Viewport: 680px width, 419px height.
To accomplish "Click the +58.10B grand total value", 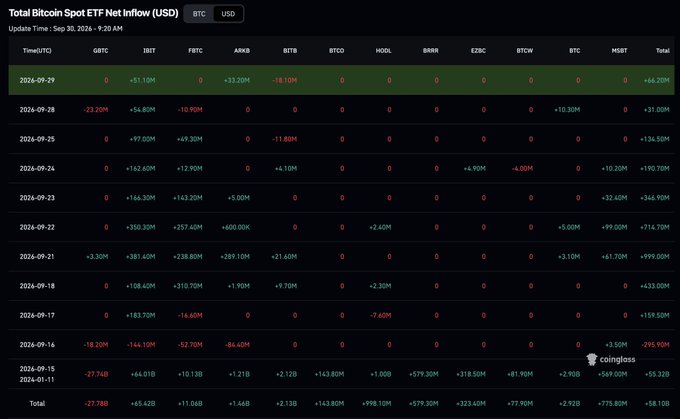I will 657,403.
